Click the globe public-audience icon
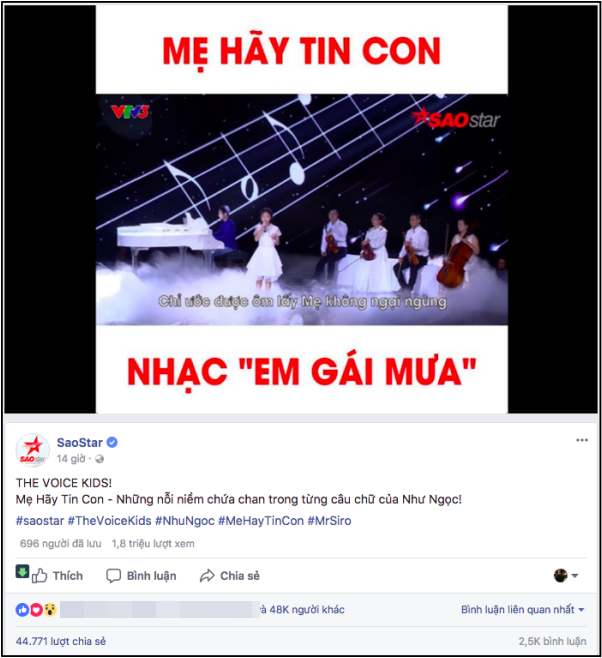The image size is (602, 658). [x=99, y=459]
